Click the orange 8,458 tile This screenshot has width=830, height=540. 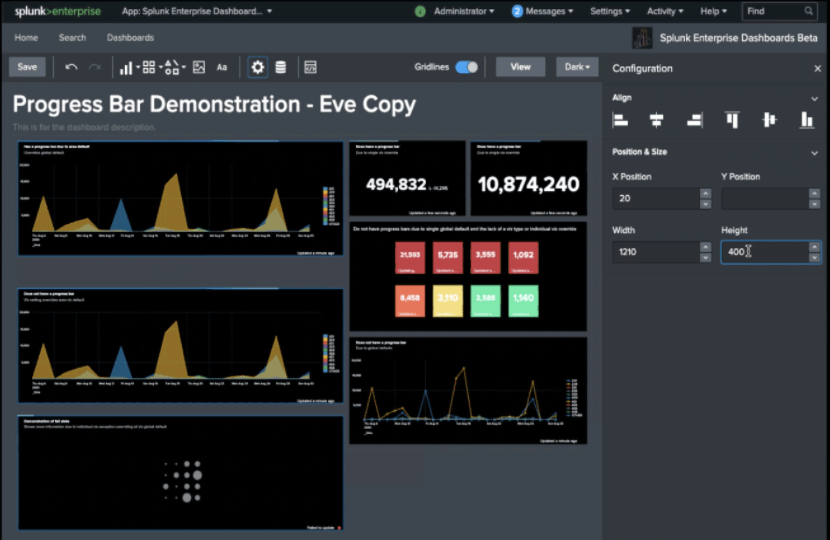coord(410,301)
